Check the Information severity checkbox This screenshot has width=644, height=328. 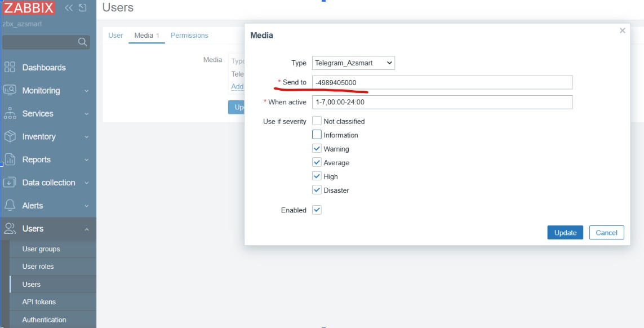317,135
